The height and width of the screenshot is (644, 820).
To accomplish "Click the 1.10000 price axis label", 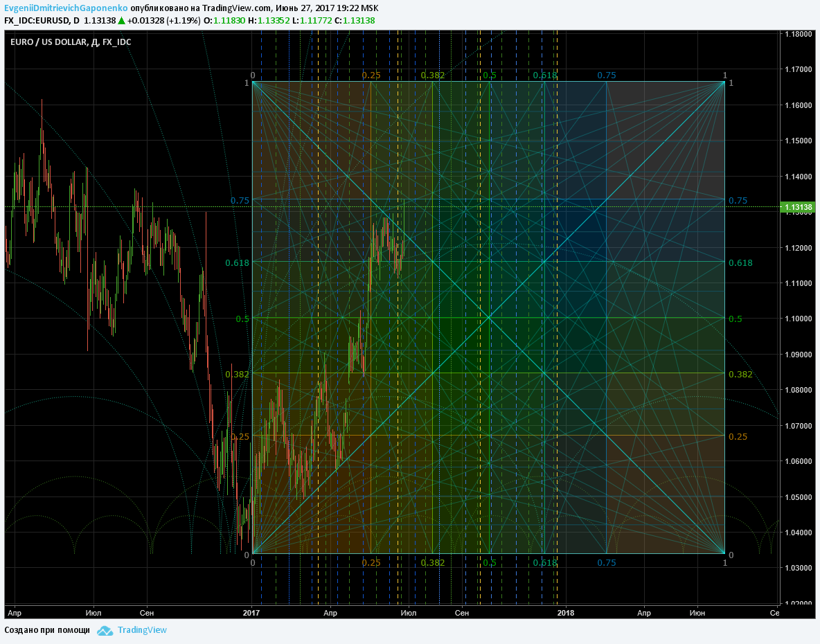I will (x=798, y=319).
